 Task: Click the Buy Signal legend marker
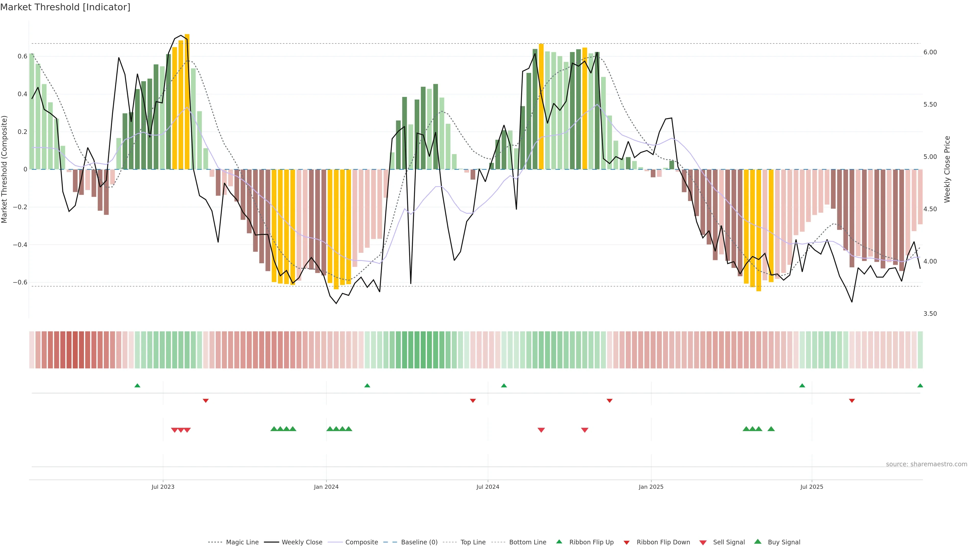point(757,542)
